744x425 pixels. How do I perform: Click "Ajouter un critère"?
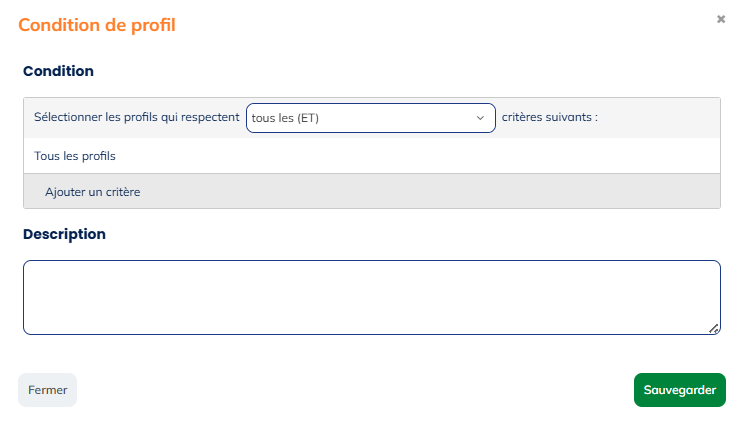[x=92, y=191]
